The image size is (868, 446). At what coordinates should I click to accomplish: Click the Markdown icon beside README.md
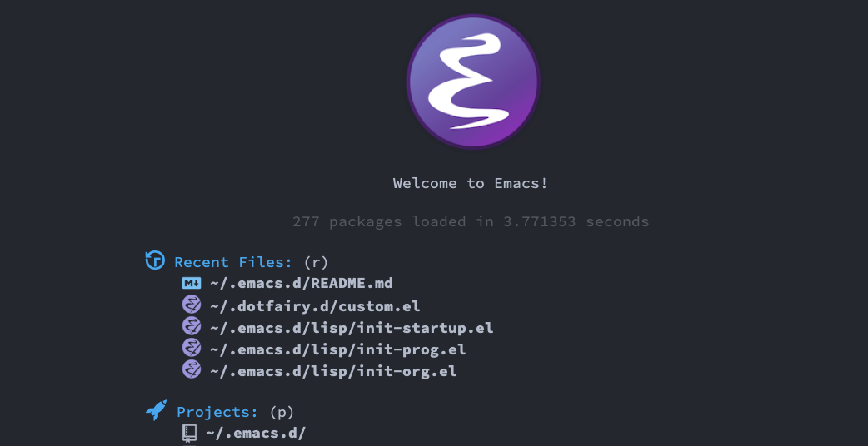point(192,284)
